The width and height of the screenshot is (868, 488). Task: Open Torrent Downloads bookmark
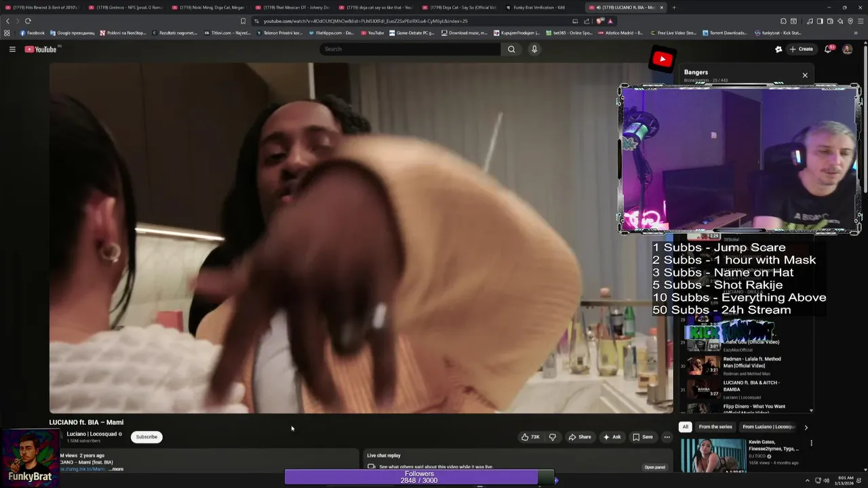coord(725,33)
